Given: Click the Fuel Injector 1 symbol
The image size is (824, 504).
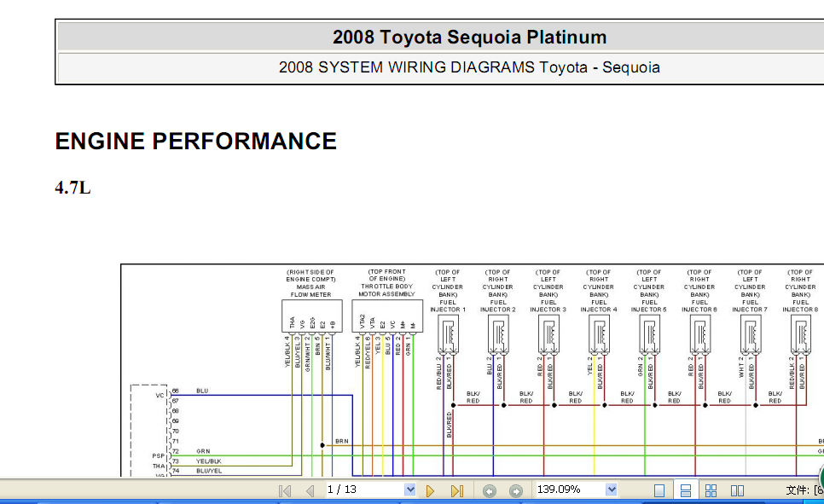Looking at the screenshot, I should [x=448, y=334].
